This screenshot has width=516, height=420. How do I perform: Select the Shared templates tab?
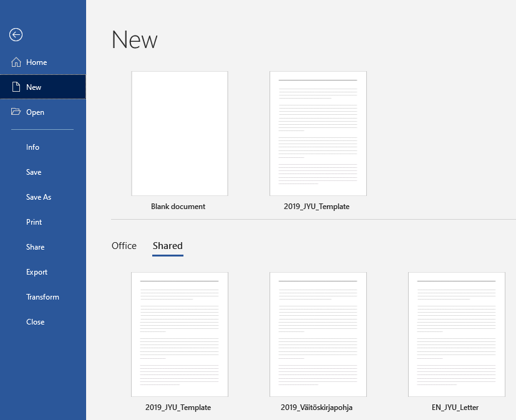167,246
